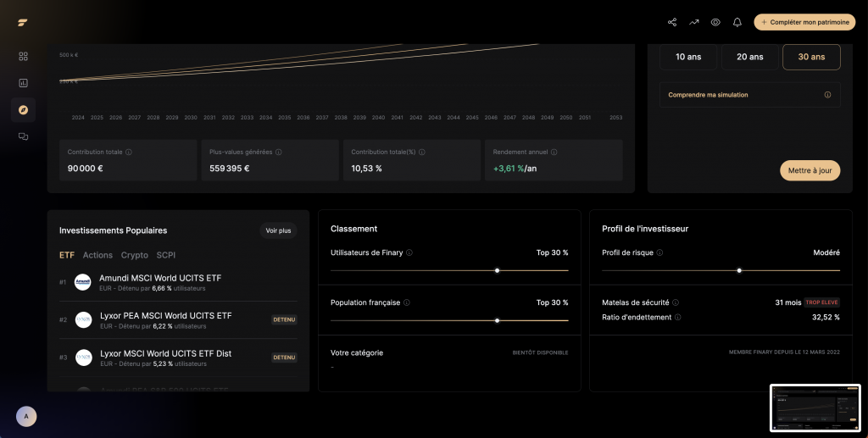Image resolution: width=868 pixels, height=438 pixels.
Task: Open Amundi MSCI World UCITS ETF
Action: point(160,278)
